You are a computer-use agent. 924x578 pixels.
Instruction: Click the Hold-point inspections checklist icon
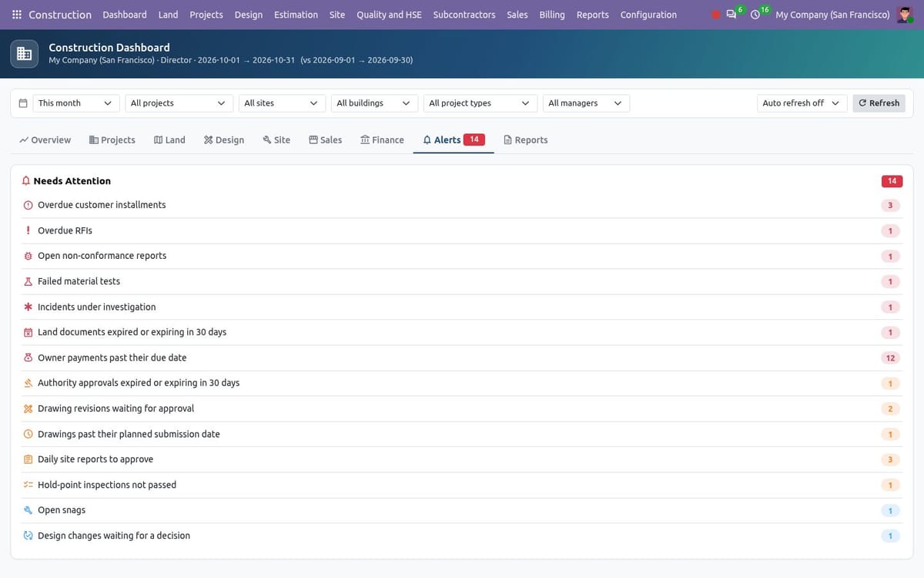[28, 485]
